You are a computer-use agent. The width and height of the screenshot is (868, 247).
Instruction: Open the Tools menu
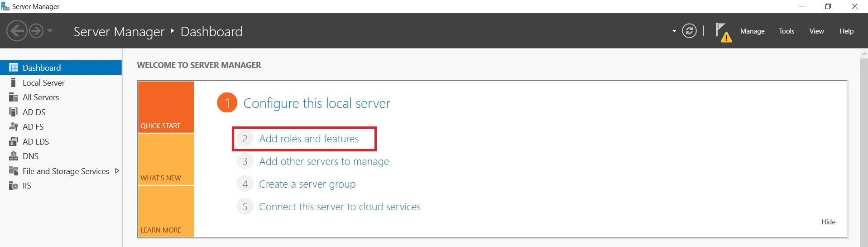[x=786, y=31]
